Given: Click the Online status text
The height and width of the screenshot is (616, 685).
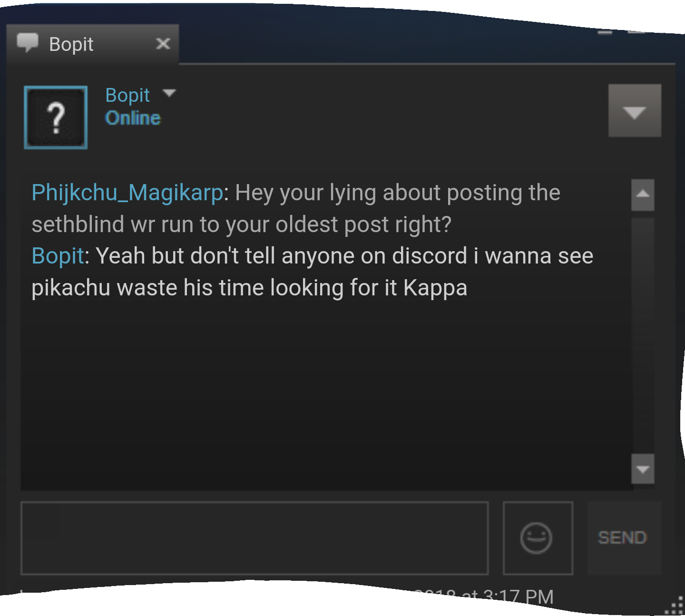Looking at the screenshot, I should [x=133, y=118].
